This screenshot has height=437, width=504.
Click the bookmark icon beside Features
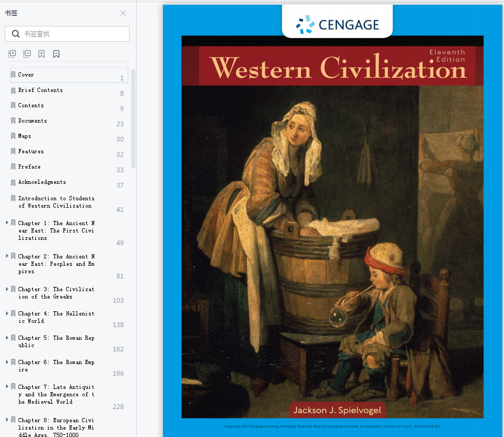13,151
